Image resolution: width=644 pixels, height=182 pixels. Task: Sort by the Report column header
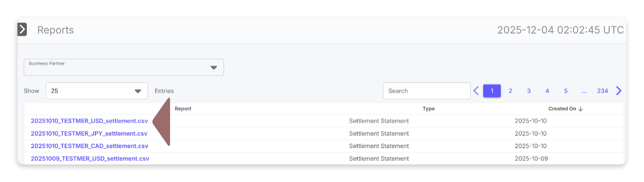click(x=183, y=109)
